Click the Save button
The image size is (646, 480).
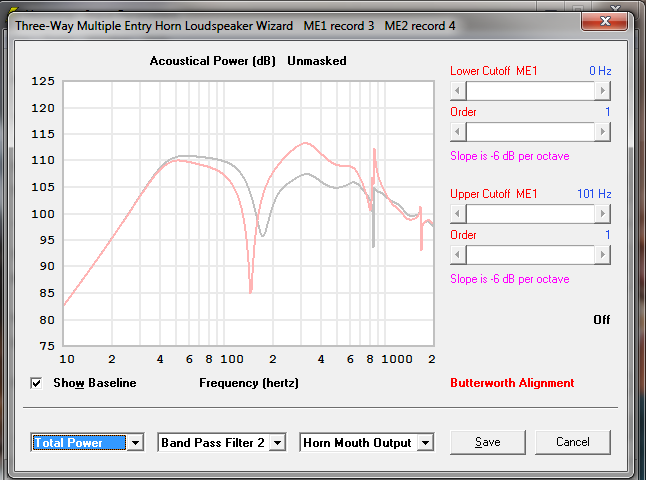click(x=488, y=442)
